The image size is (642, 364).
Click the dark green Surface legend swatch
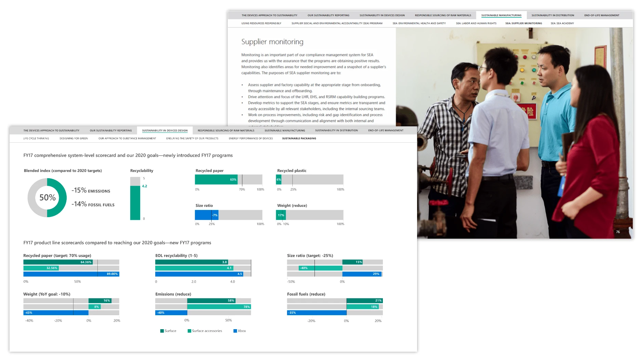[x=162, y=331]
